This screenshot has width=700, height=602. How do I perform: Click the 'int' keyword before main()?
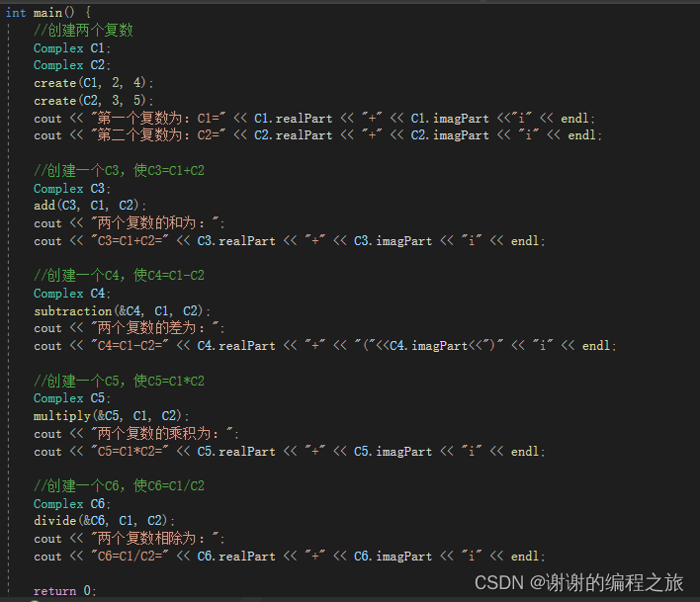tap(16, 13)
